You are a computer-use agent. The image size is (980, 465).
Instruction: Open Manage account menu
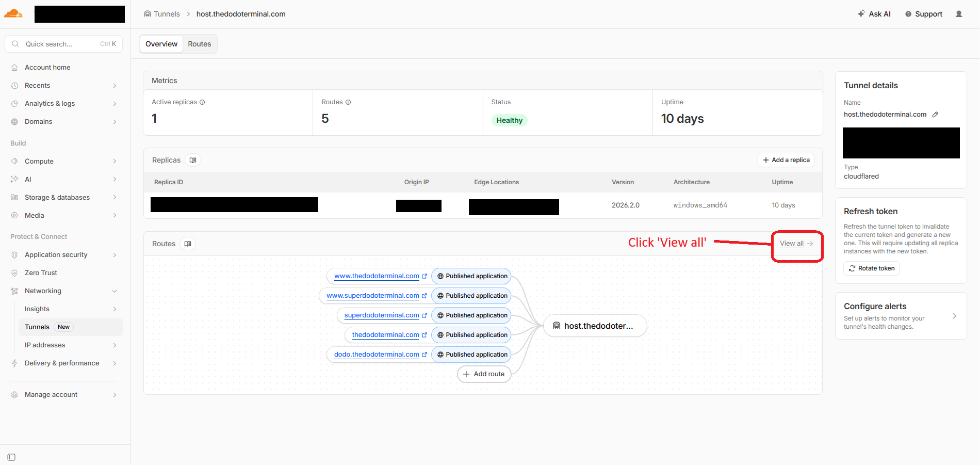pyautogui.click(x=64, y=394)
